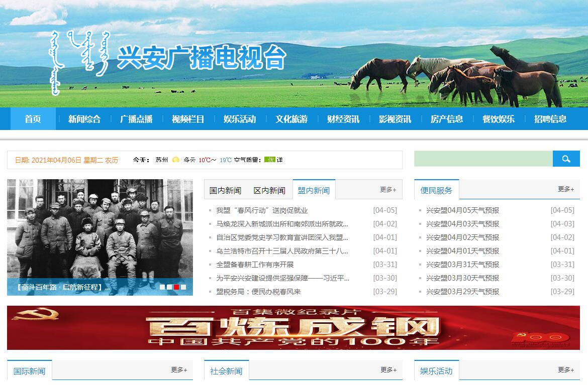Expand 更多+ next to 社会新闻

(x=388, y=370)
